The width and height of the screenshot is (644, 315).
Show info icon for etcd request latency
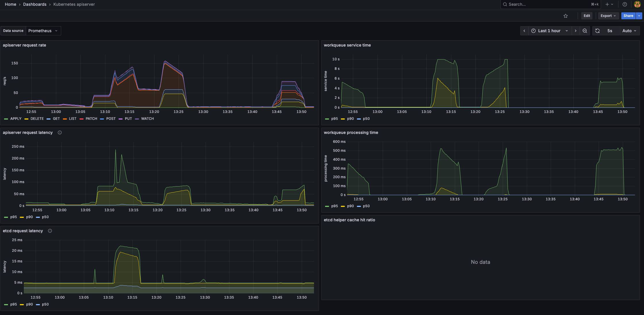click(x=50, y=231)
